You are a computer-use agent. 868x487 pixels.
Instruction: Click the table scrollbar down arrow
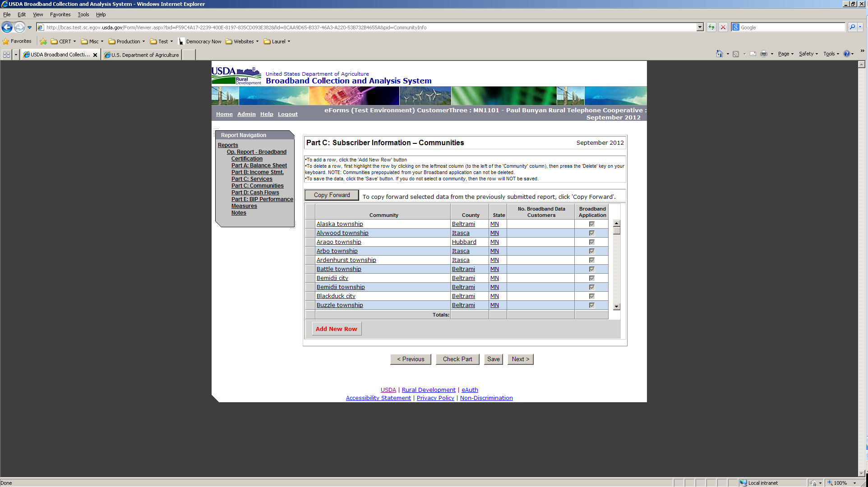[x=616, y=307]
